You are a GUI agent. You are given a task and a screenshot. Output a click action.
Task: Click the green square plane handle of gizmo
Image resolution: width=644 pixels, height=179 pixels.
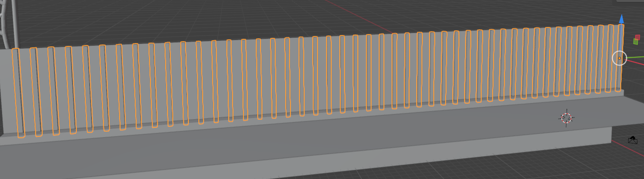(x=635, y=42)
